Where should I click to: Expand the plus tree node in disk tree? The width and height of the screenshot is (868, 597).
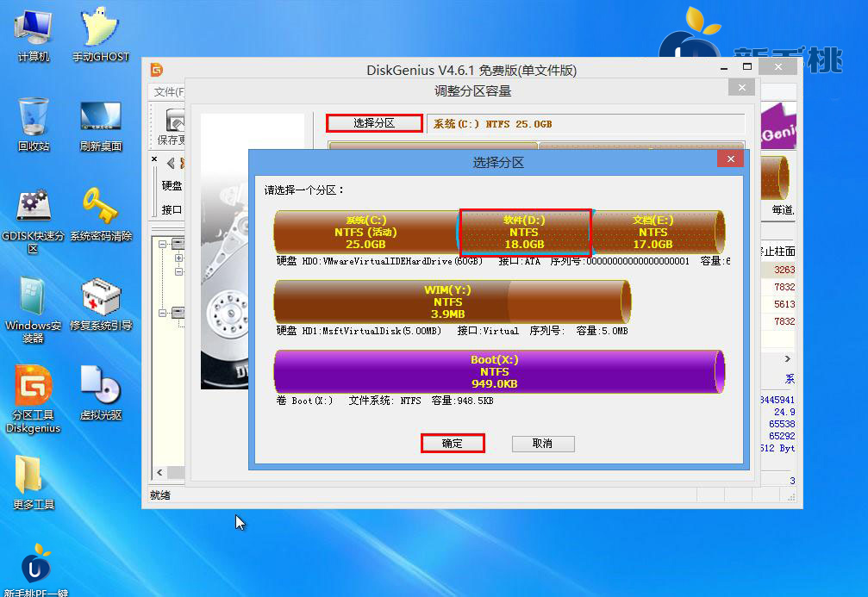pyautogui.click(x=178, y=258)
